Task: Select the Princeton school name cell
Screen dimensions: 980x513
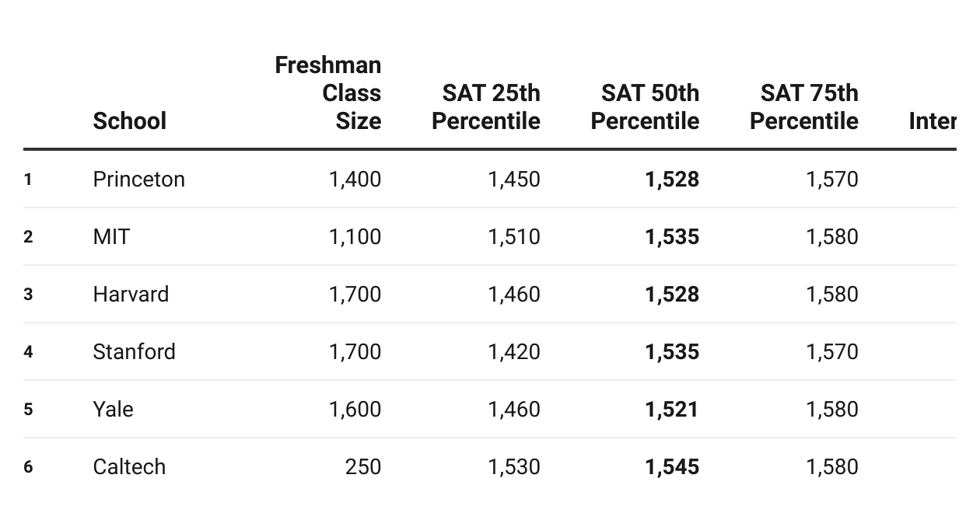Action: point(138,179)
